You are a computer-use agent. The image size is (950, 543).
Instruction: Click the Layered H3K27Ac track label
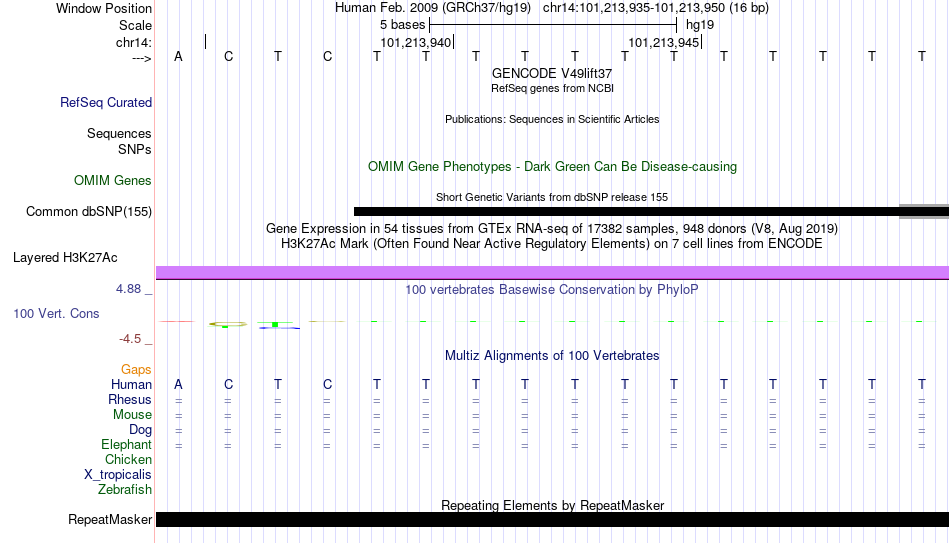point(65,258)
